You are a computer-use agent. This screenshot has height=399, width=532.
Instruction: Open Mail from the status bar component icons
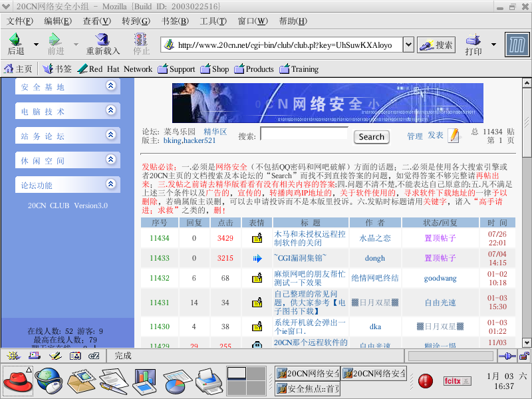[35, 356]
